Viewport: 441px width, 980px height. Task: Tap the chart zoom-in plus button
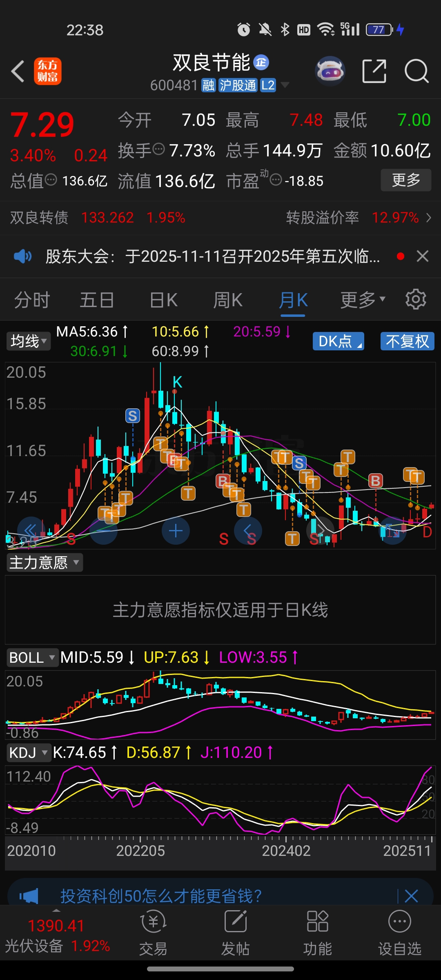point(176,531)
